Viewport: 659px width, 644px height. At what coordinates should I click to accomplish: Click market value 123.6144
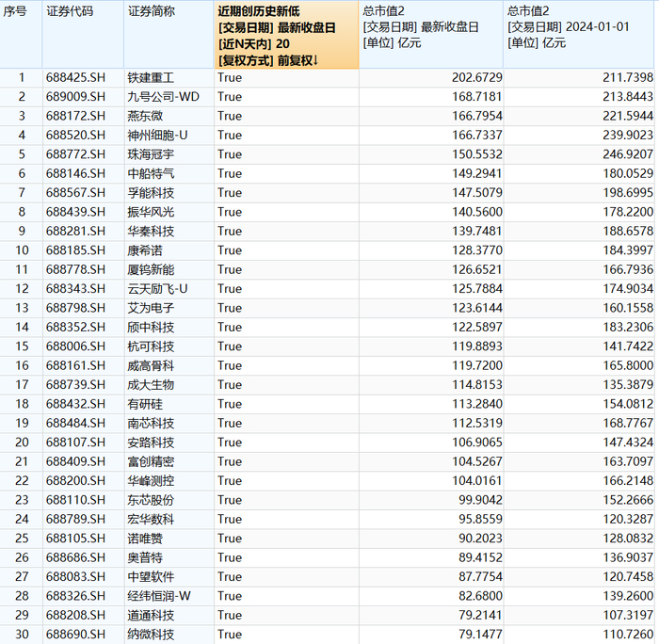pos(477,308)
